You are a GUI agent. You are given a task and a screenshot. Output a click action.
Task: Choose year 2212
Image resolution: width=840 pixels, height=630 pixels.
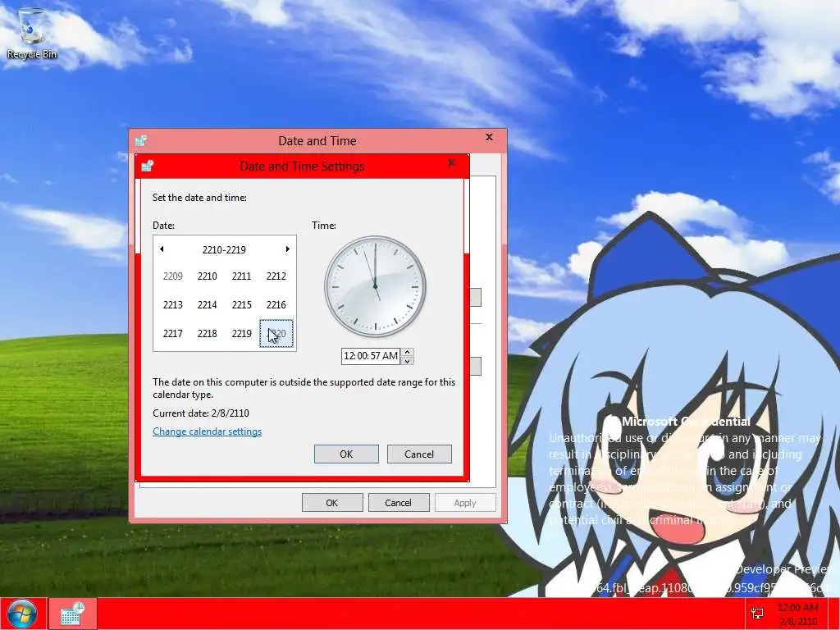tap(276, 276)
